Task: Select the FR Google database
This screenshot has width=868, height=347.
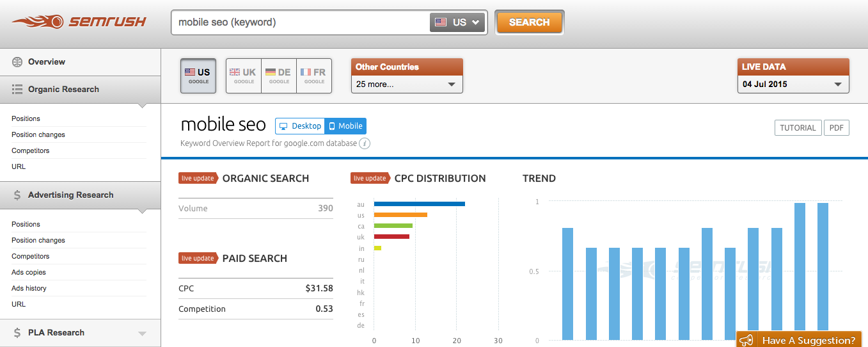Action: coord(314,76)
